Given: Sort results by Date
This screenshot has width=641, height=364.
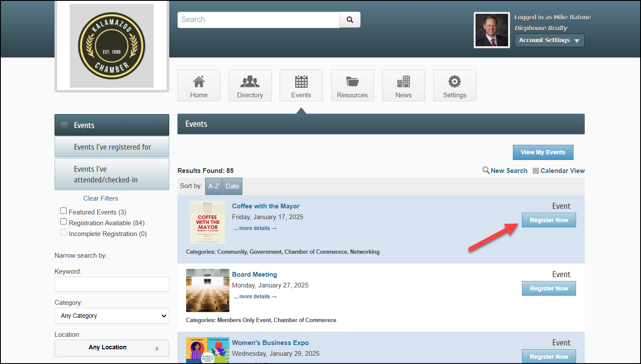Looking at the screenshot, I should click(232, 186).
